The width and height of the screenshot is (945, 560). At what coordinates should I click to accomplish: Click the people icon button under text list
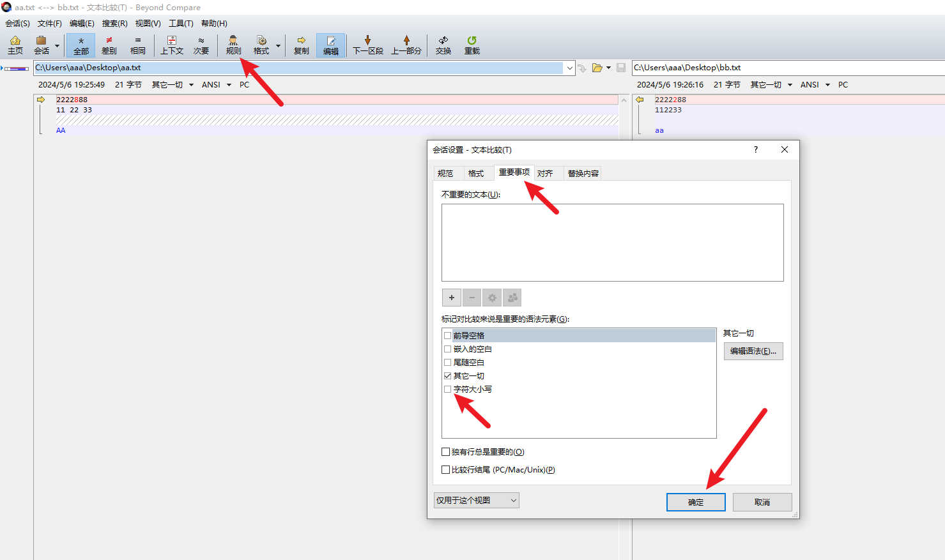tap(512, 298)
